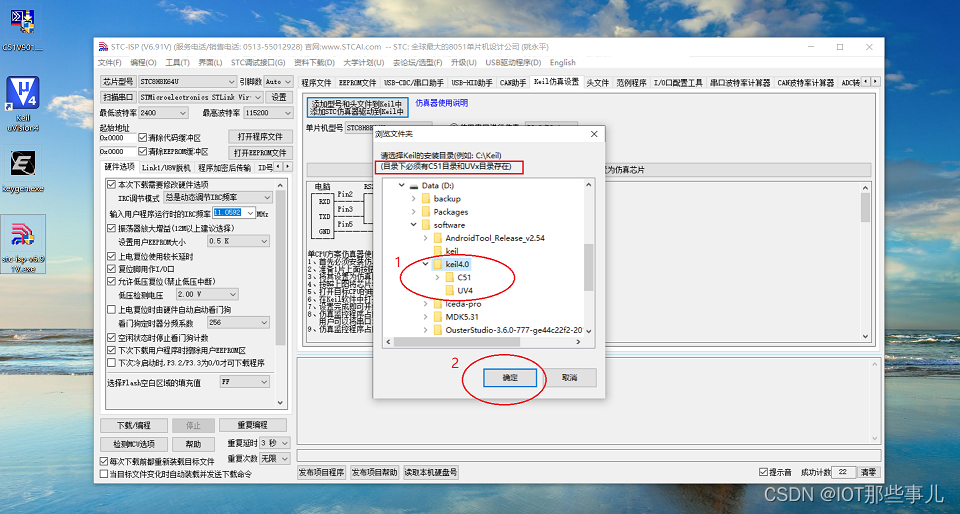The image size is (960, 514).
Task: Open the 工具(T) menu
Action: click(177, 62)
